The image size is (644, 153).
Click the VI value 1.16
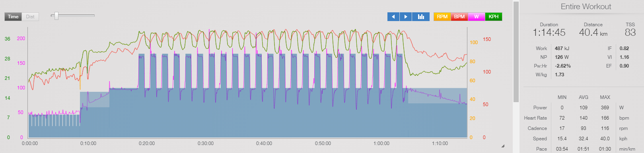pos(624,57)
